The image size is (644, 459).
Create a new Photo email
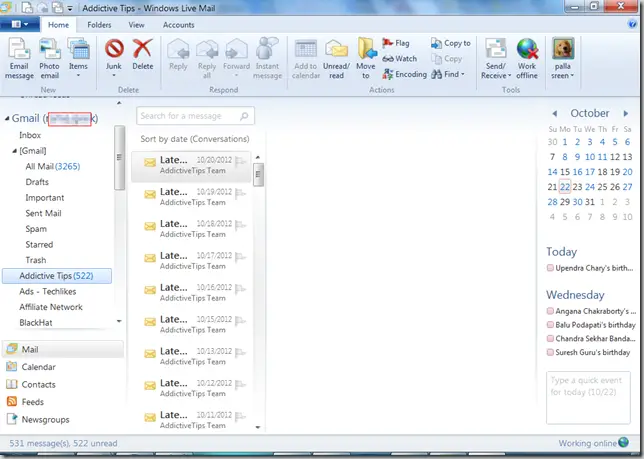(x=49, y=56)
